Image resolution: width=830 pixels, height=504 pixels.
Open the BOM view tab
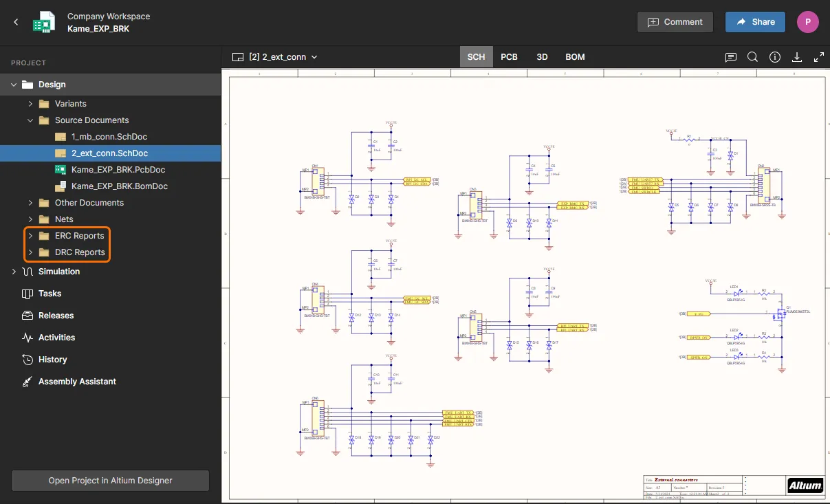tap(575, 57)
